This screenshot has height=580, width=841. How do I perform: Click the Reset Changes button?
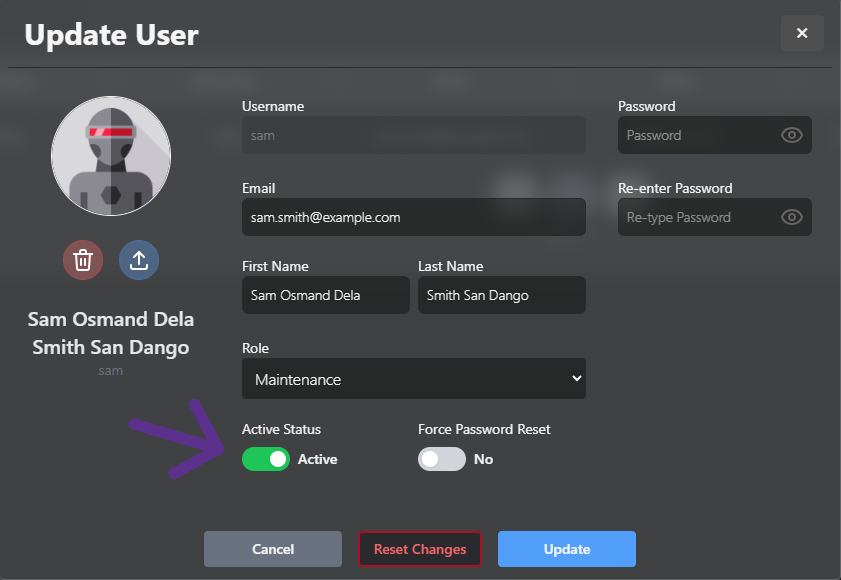coord(420,549)
